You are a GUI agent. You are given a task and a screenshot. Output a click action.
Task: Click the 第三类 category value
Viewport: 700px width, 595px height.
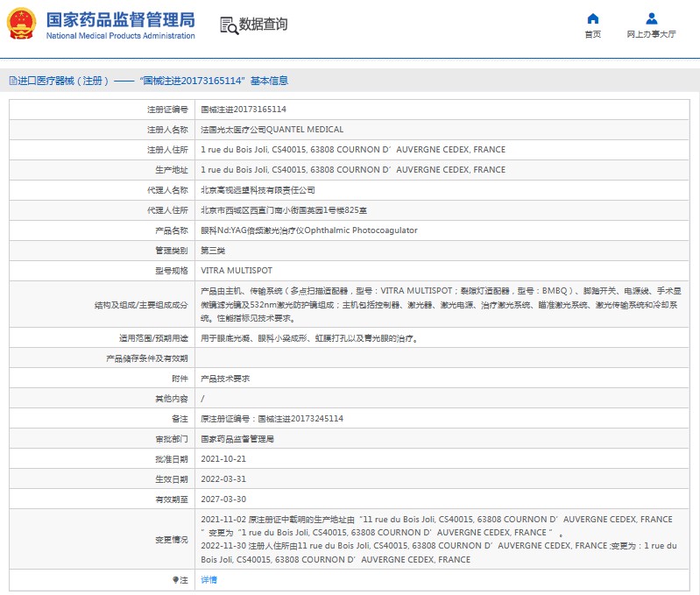coord(213,251)
